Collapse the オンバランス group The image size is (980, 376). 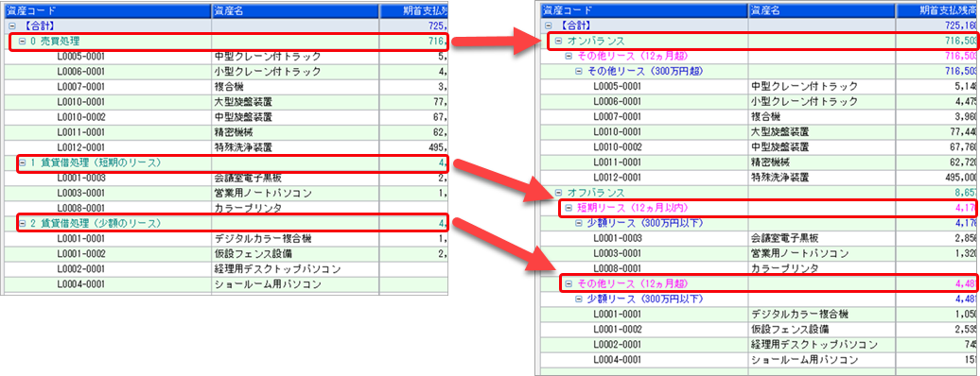[559, 41]
